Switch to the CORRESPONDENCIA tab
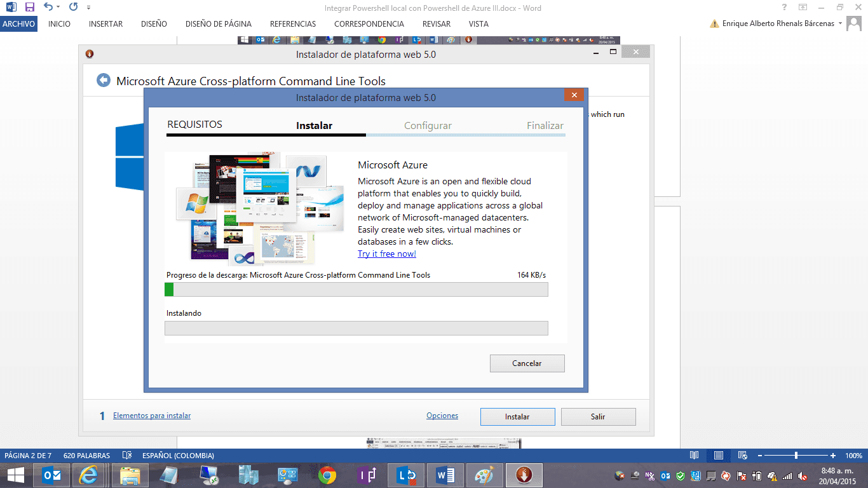Screen dimensions: 868x488 (x=369, y=24)
